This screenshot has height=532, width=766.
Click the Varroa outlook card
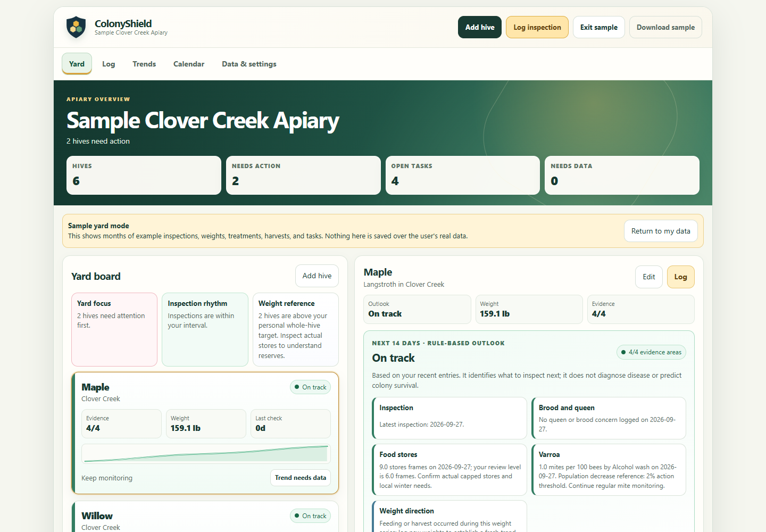coord(609,470)
